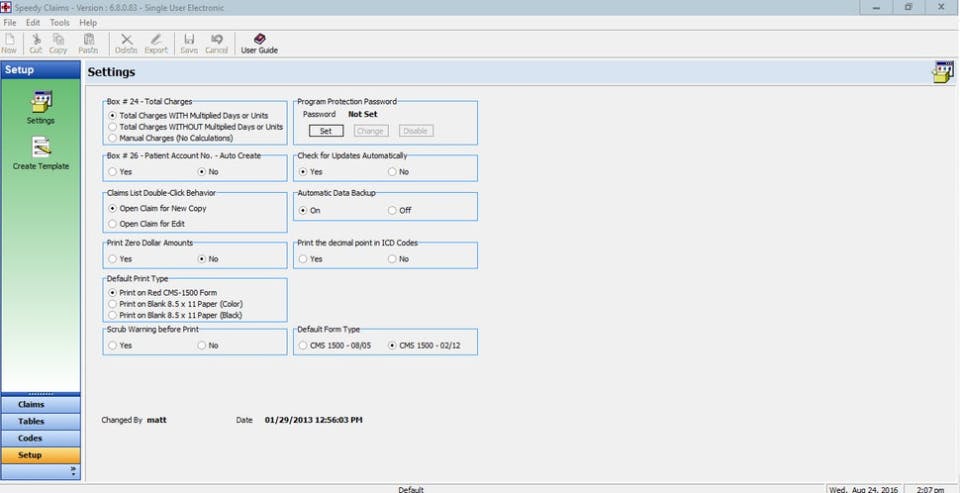Open the Tools menu
Viewport: 960px width, 493px height.
point(60,23)
